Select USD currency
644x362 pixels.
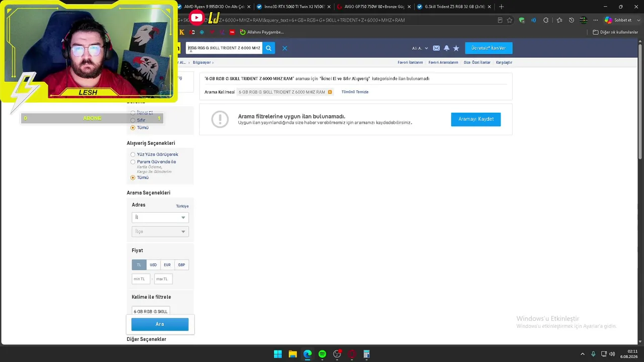[153, 265]
